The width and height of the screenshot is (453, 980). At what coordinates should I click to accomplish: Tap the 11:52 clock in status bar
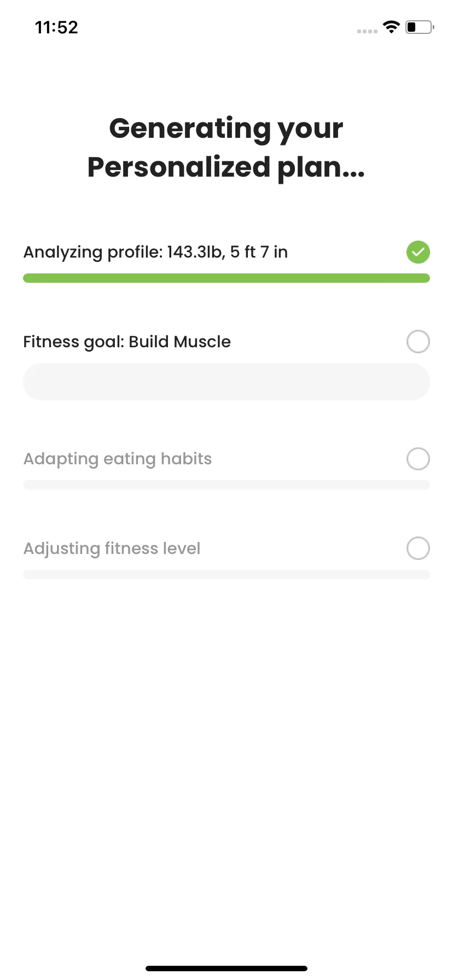(56, 27)
